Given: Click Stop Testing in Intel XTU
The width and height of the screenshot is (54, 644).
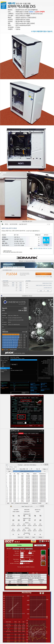Looking at the screenshot, I should [14, 364].
